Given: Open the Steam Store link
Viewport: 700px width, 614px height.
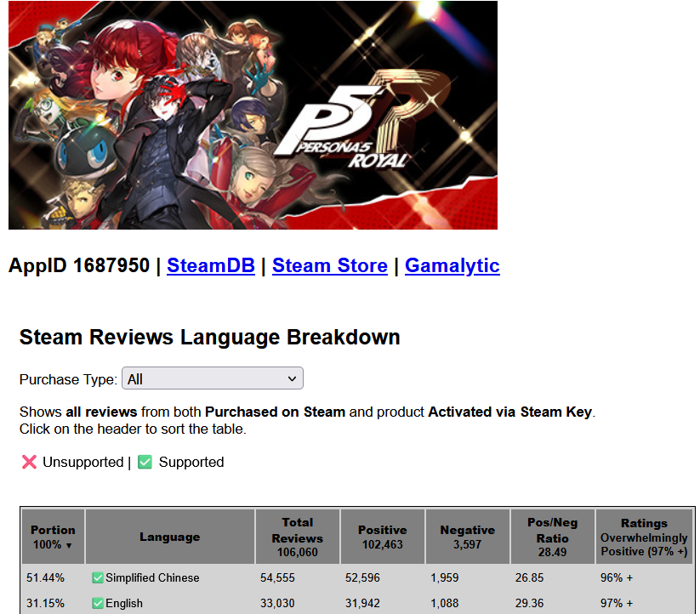Looking at the screenshot, I should click(330, 265).
